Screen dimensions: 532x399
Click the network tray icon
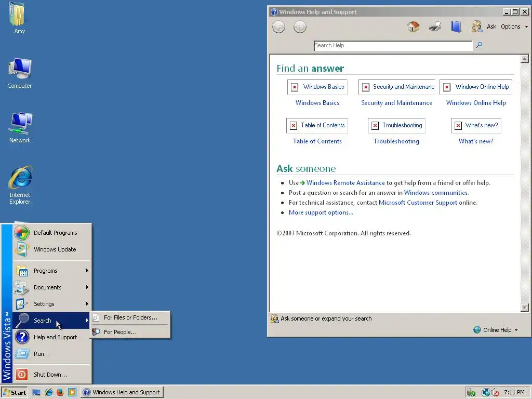[486, 393]
